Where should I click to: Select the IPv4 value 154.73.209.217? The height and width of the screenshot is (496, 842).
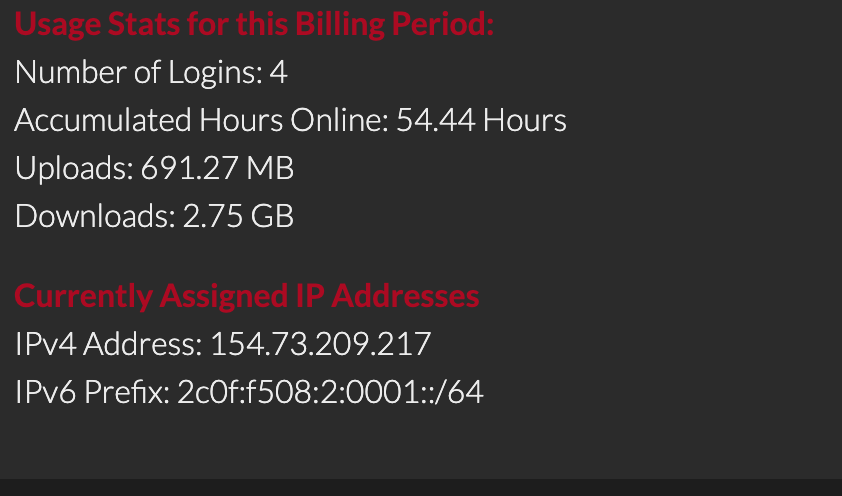[x=320, y=345]
